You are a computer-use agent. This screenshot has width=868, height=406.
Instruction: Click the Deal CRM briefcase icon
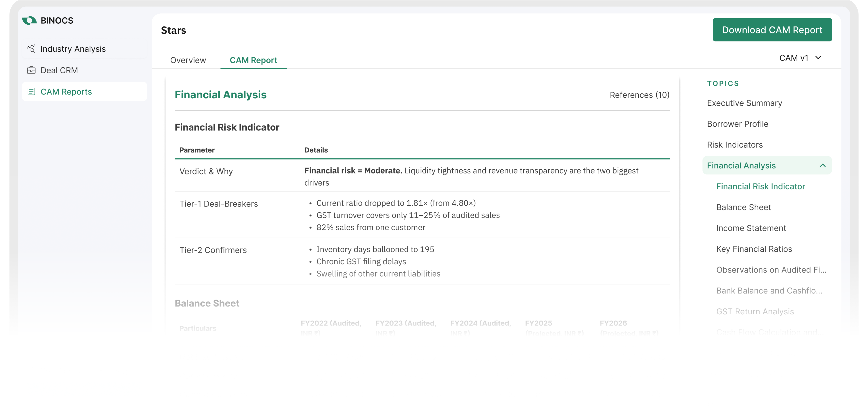click(31, 70)
